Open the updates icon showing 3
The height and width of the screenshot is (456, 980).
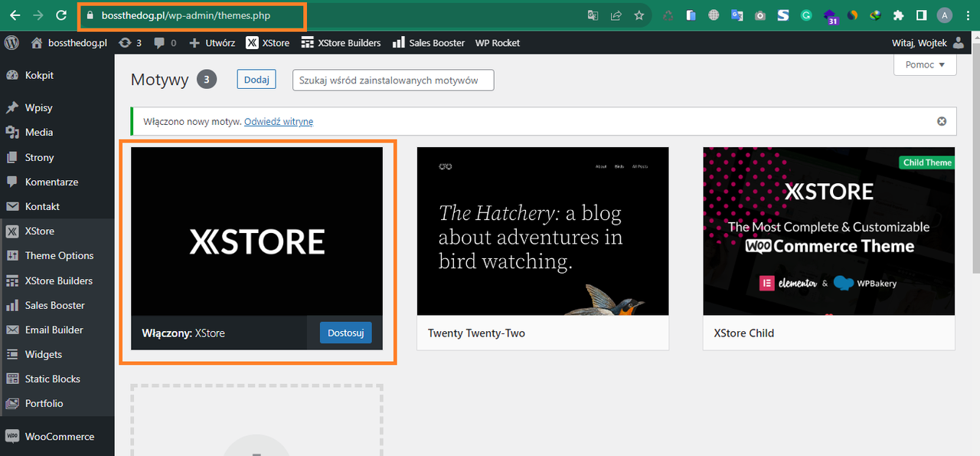click(130, 43)
